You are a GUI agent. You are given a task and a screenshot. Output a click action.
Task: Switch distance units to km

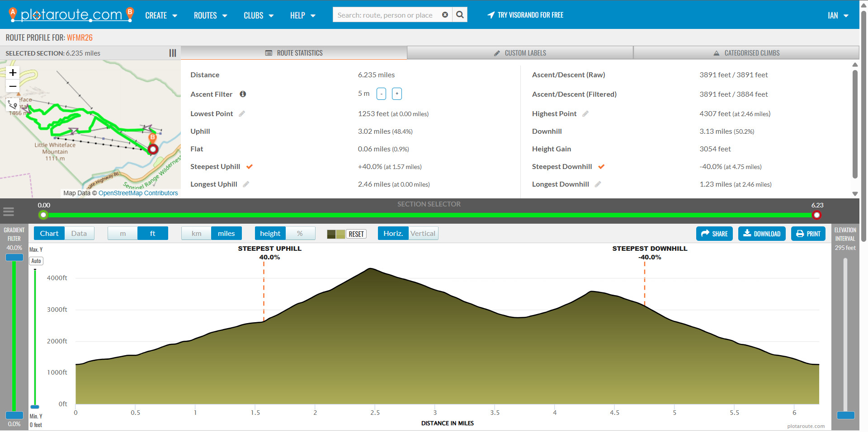196,234
